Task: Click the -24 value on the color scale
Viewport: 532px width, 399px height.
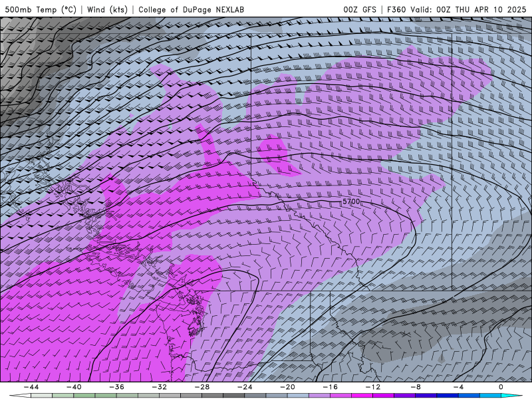Action: pyautogui.click(x=245, y=387)
